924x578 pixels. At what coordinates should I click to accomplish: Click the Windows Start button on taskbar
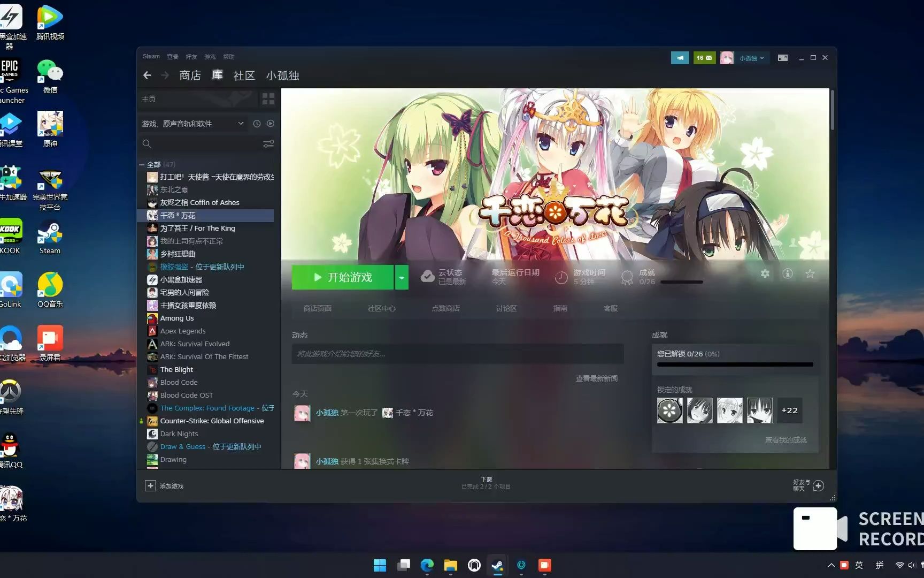[380, 565]
